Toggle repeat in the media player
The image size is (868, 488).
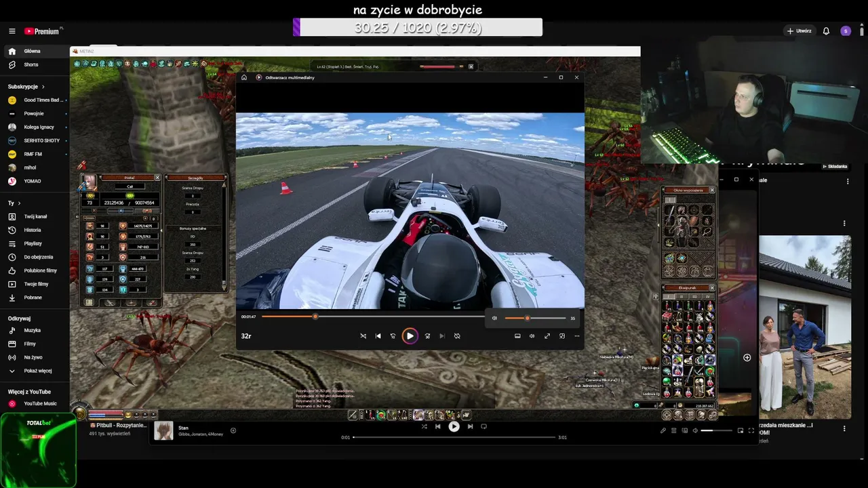pos(457,335)
